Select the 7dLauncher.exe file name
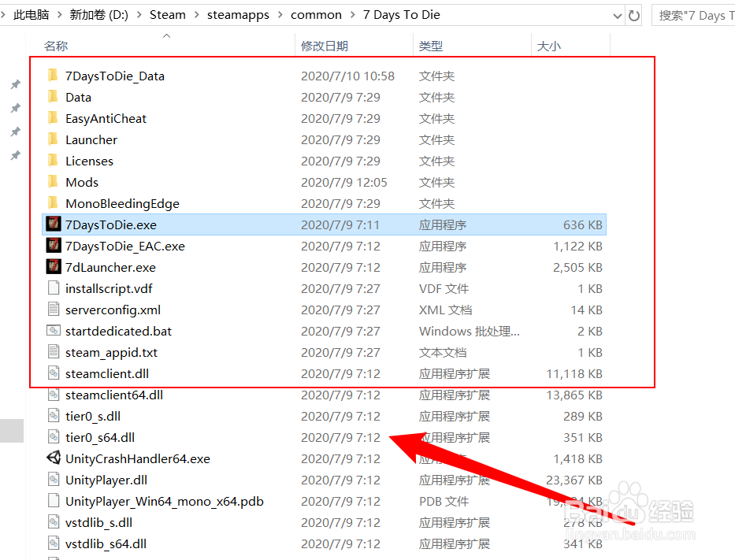This screenshot has height=560, width=735. [110, 268]
